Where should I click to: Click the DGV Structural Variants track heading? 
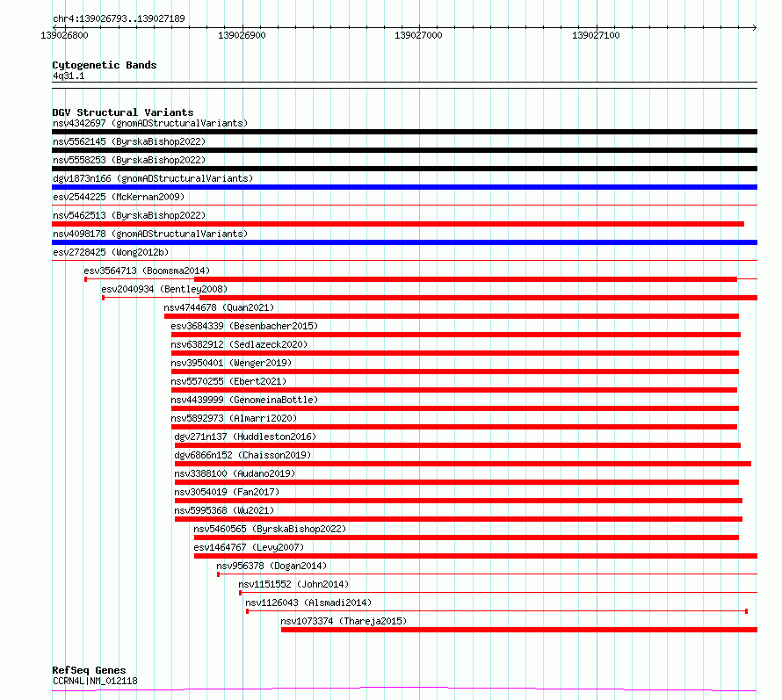(123, 112)
